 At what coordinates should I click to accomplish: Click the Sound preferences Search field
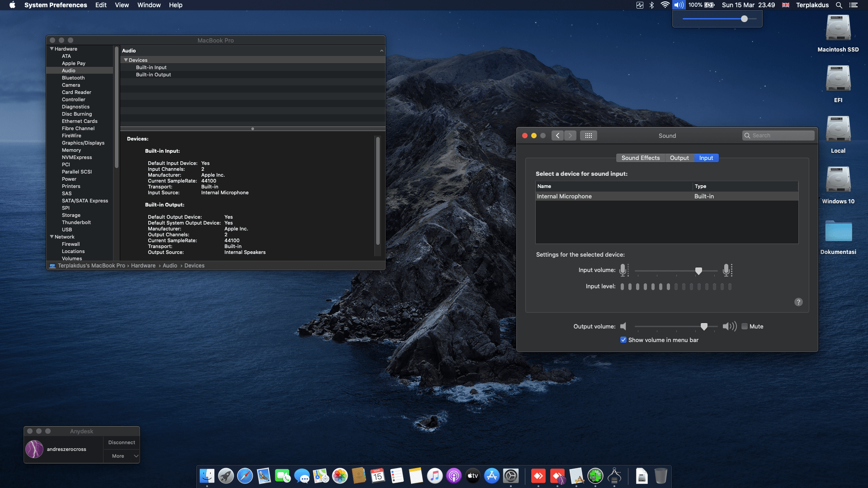click(778, 136)
